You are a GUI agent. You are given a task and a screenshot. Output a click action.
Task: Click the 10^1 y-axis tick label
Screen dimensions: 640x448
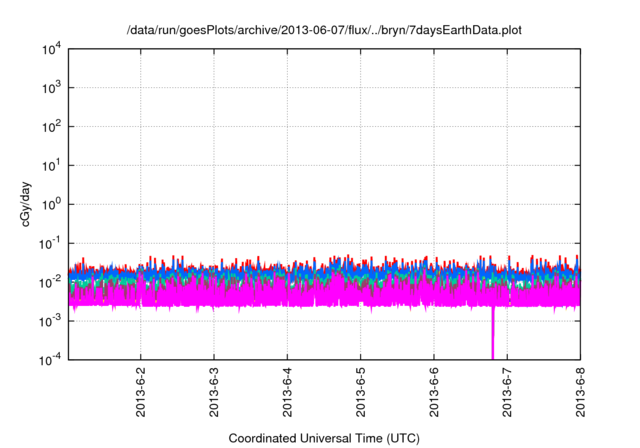point(52,165)
